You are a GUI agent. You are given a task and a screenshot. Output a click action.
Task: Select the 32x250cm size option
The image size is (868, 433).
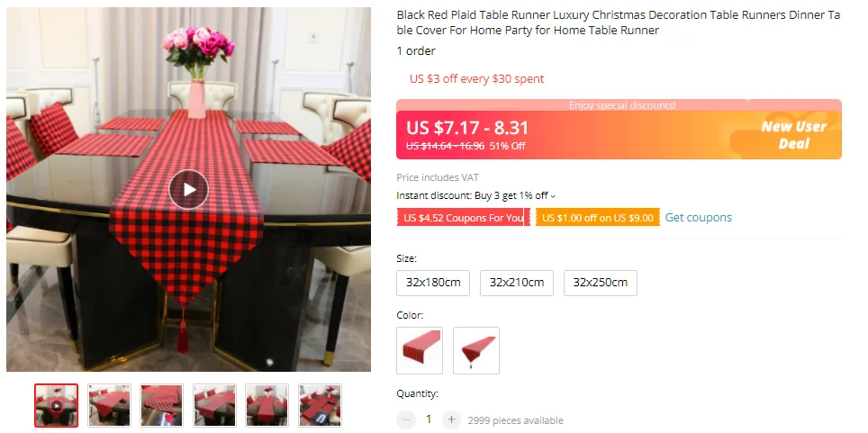tap(600, 283)
